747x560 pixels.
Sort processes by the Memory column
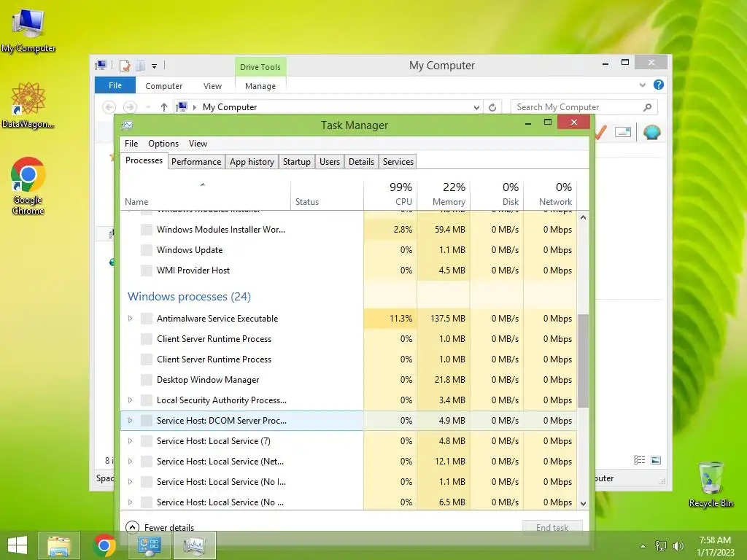[444, 195]
